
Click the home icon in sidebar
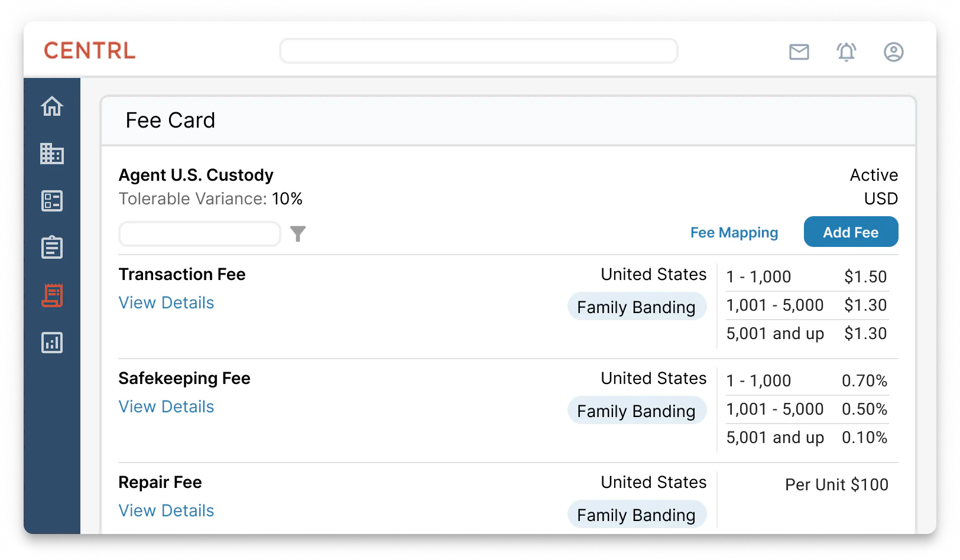52,106
